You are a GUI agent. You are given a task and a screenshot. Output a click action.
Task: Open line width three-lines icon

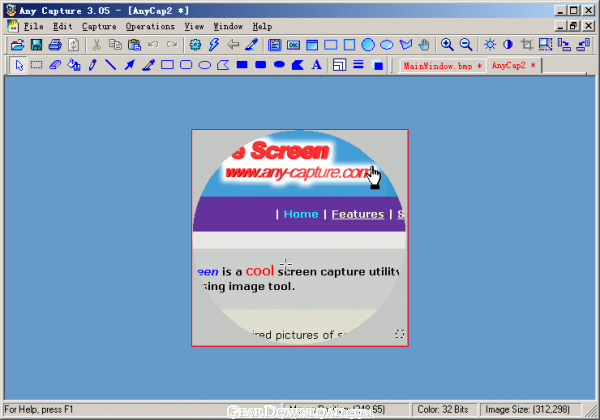click(358, 65)
